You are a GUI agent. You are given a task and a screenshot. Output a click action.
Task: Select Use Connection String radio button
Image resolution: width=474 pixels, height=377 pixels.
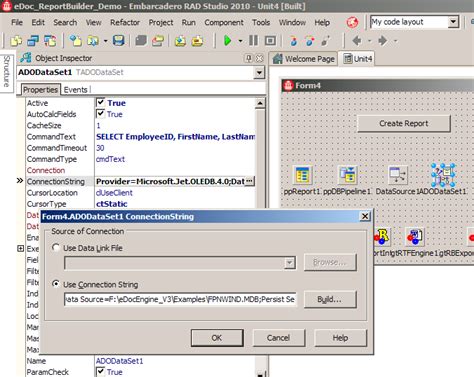pyautogui.click(x=56, y=284)
